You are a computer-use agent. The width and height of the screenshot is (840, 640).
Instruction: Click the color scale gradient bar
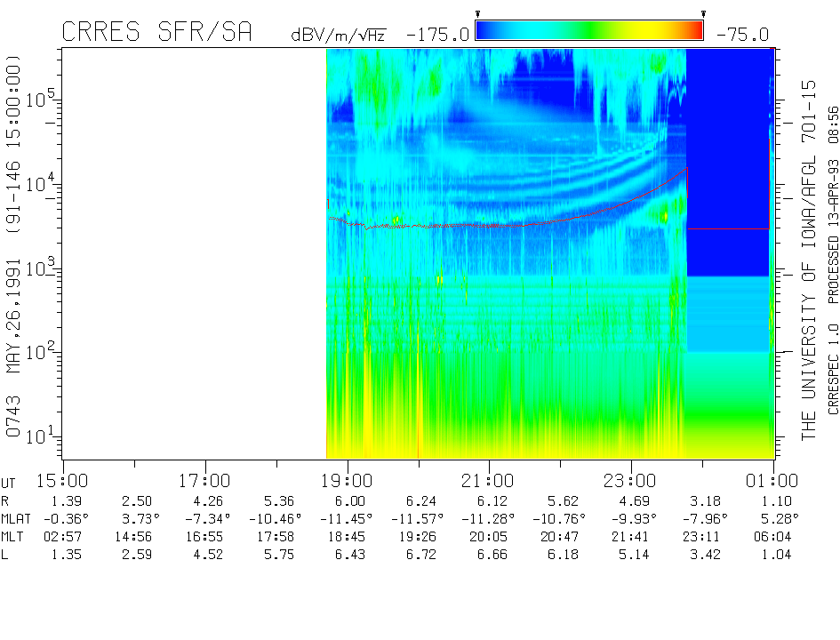tap(589, 31)
